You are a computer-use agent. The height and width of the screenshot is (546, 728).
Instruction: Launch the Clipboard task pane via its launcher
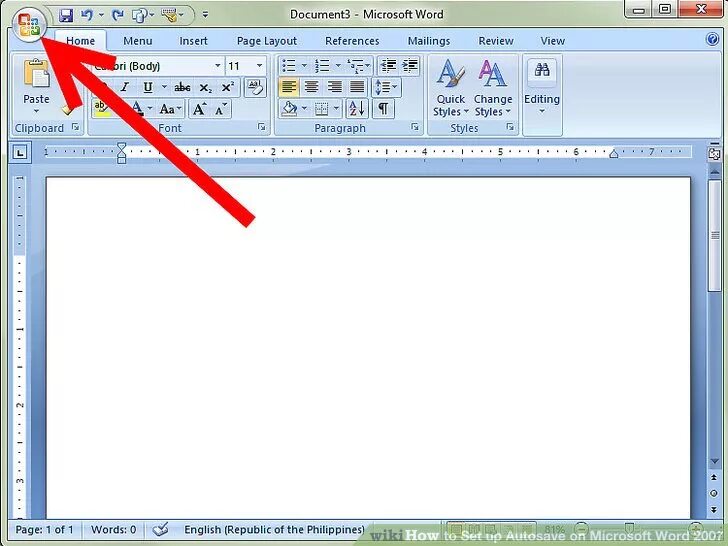point(75,127)
